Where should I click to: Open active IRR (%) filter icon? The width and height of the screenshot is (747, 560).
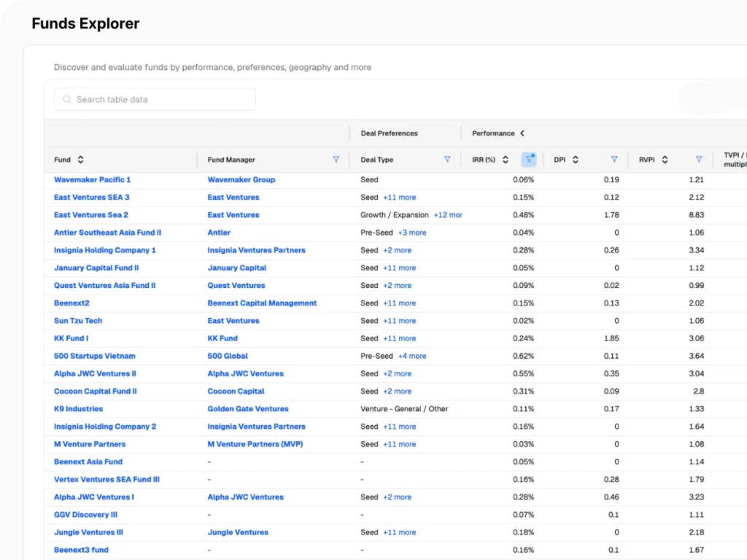[x=529, y=160]
